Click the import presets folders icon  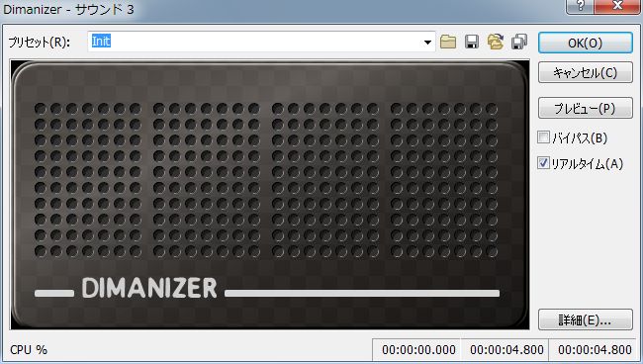click(496, 42)
